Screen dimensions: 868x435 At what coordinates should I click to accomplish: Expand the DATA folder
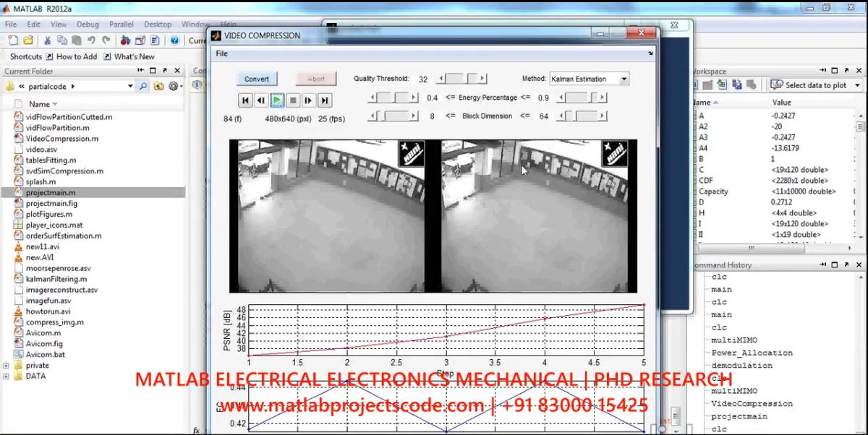[7, 376]
